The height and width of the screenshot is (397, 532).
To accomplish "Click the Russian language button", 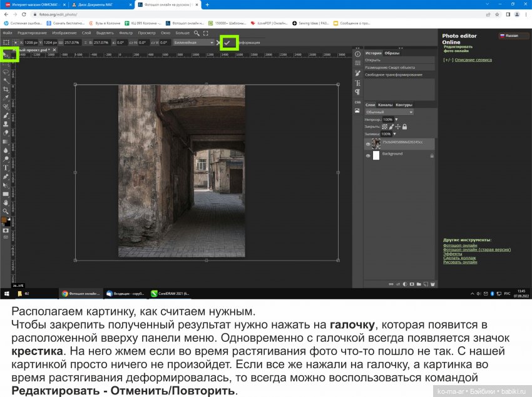I will coord(514,36).
